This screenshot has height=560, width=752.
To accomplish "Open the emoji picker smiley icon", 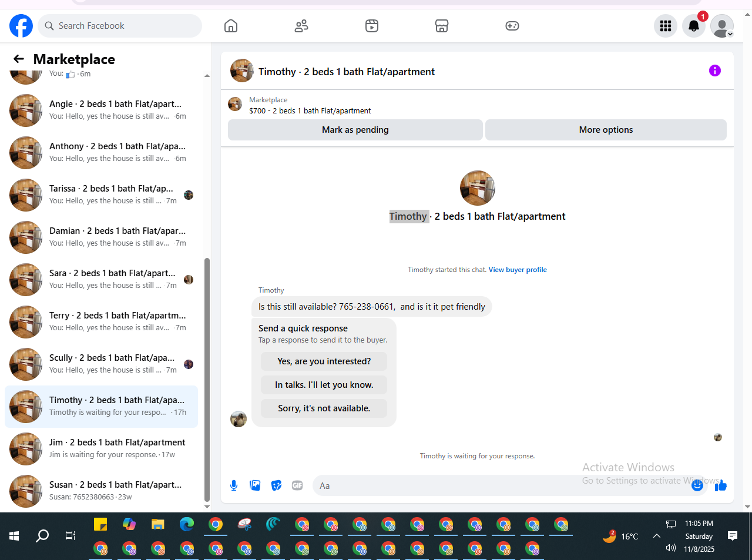I will pos(697,485).
